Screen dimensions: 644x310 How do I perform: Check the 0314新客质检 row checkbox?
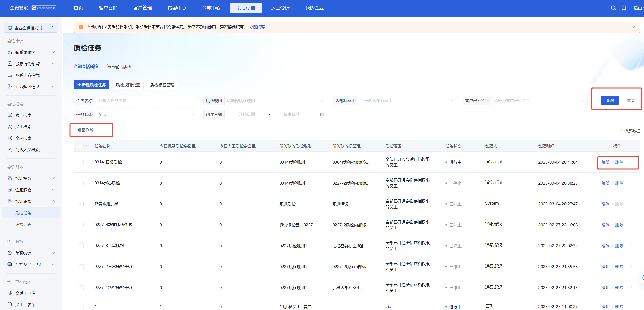click(x=81, y=183)
